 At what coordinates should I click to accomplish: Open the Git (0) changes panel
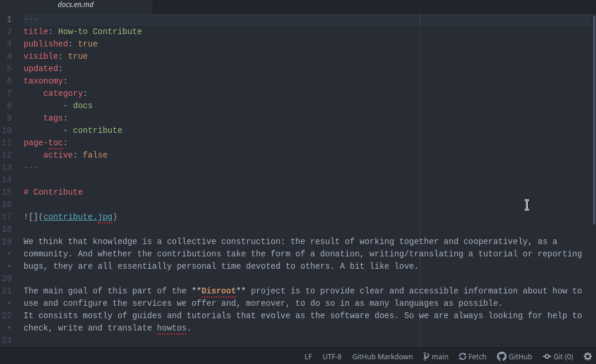point(558,356)
